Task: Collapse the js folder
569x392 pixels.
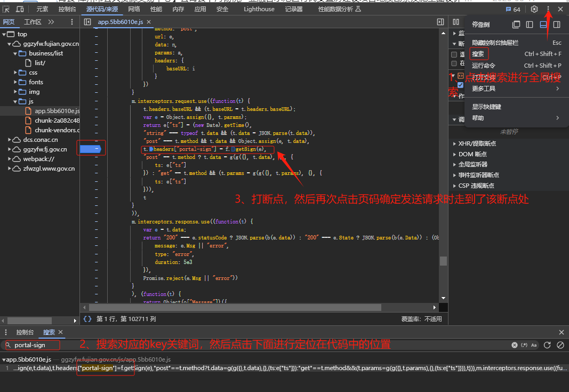Action: pos(15,101)
